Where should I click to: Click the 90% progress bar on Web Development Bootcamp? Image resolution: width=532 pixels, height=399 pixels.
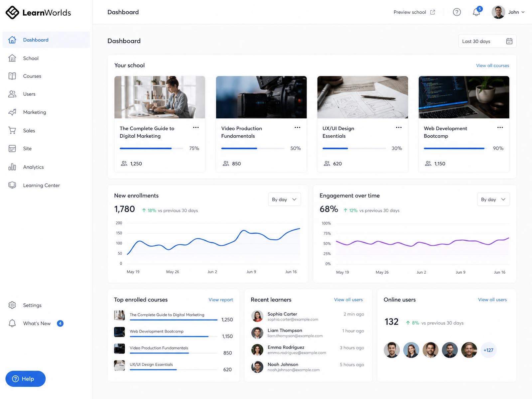[x=456, y=148]
